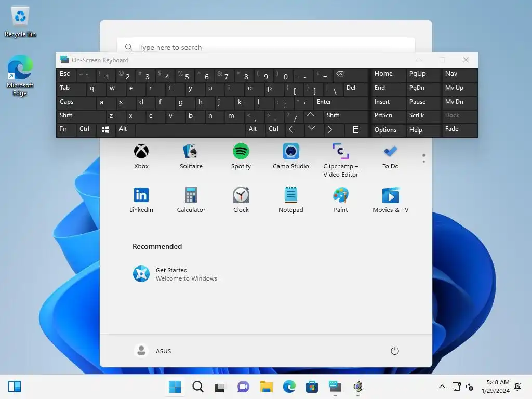Click the Mv Up key
The image size is (532, 399).
click(459, 88)
